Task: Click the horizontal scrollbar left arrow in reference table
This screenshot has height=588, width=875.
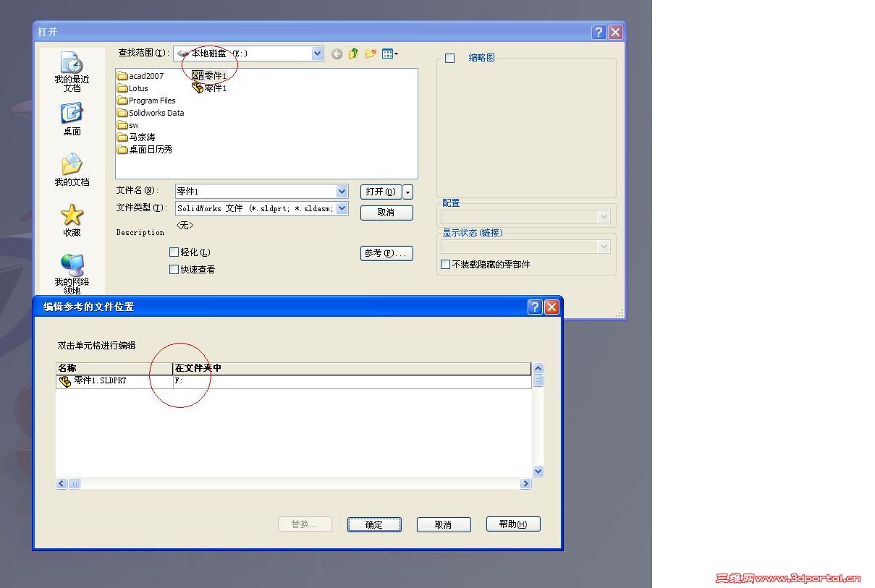Action: 62,484
